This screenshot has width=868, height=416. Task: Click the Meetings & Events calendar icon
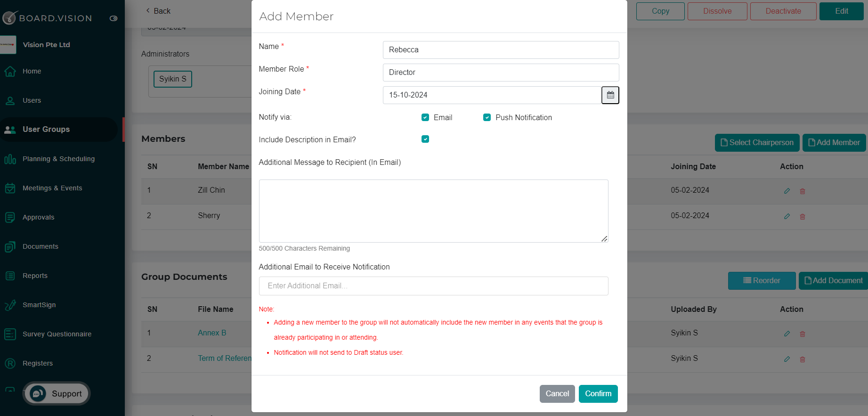coord(10,188)
